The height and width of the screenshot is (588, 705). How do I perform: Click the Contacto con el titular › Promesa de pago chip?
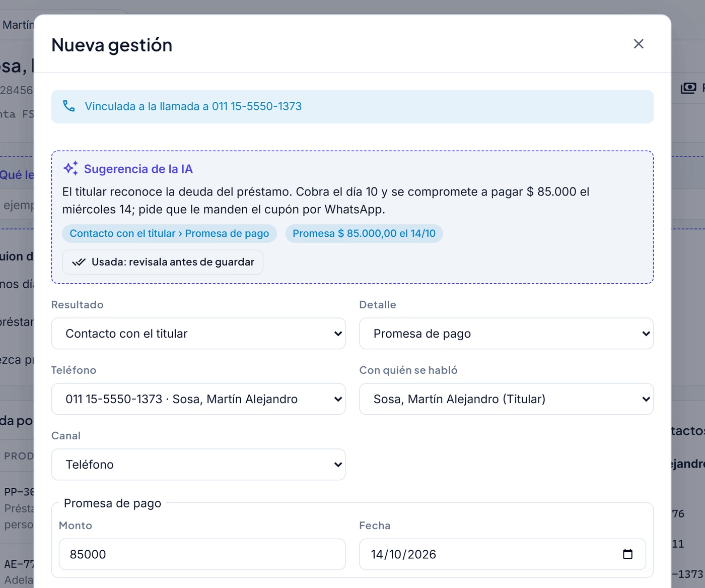pos(169,233)
